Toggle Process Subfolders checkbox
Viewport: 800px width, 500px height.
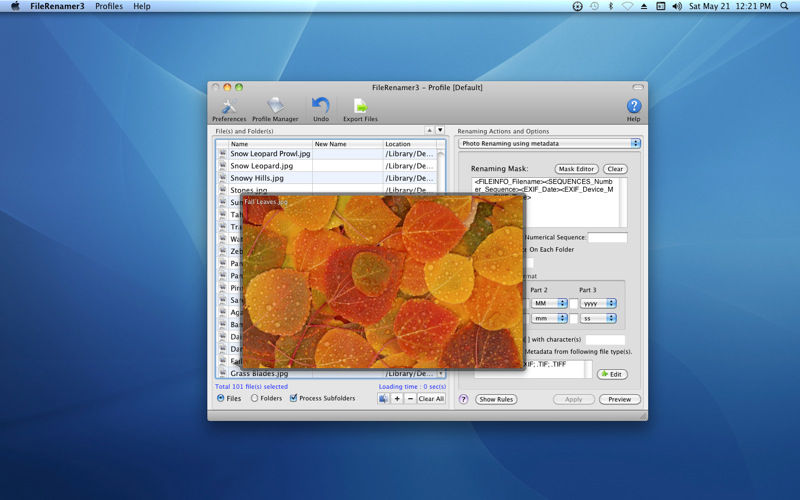293,398
